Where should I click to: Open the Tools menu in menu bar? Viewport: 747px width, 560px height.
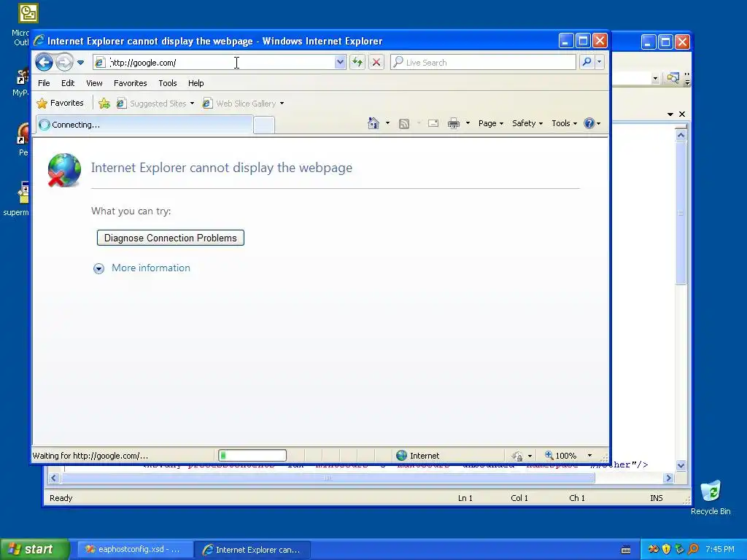168,83
